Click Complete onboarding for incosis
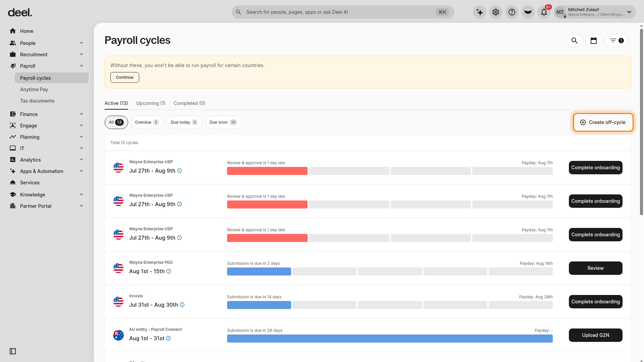The image size is (644, 362). 595,302
